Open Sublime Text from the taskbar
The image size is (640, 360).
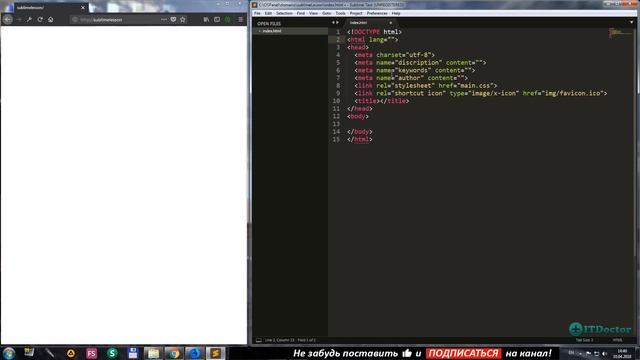coord(216,353)
